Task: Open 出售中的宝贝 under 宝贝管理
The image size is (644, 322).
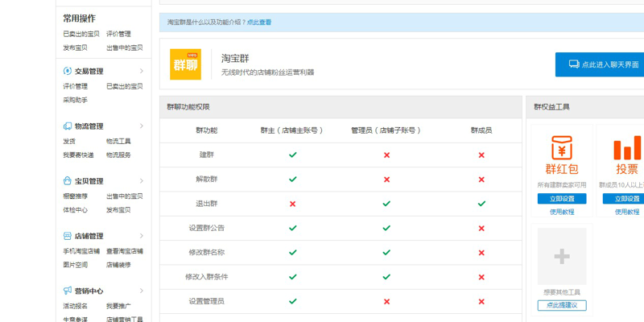Action: point(125,196)
